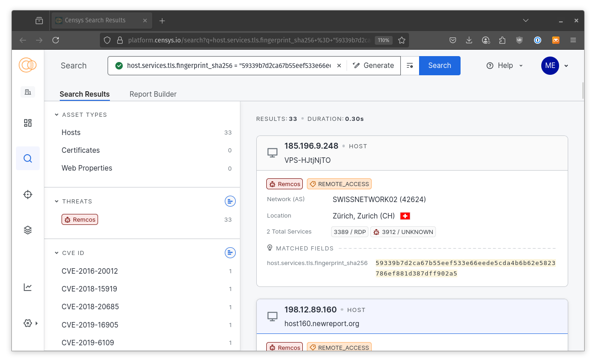Open the settings gear icon in sidebar
This screenshot has height=364, width=596.
(x=28, y=323)
